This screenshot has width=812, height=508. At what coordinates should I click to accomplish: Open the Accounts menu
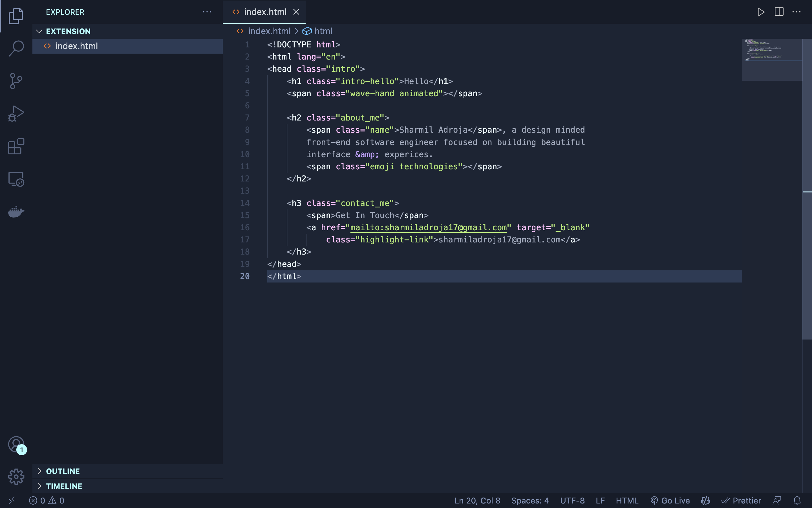(x=16, y=444)
